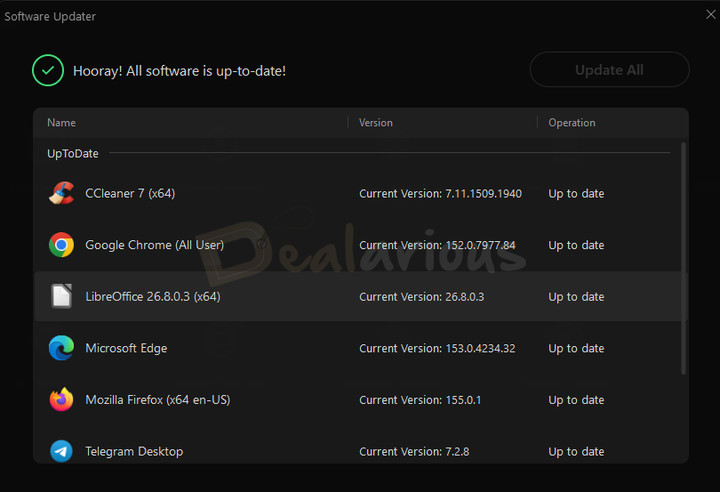Click Up to date status for Mozilla Firefox

click(576, 400)
